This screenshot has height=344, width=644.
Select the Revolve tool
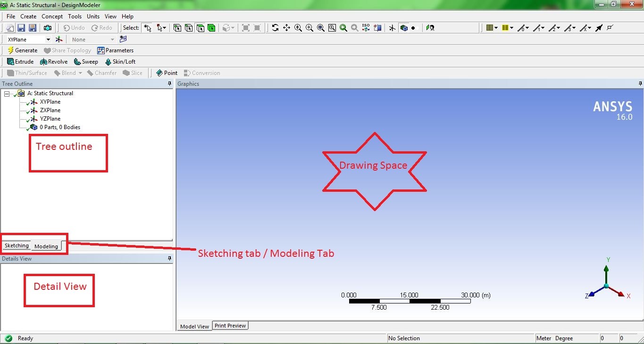pyautogui.click(x=53, y=61)
